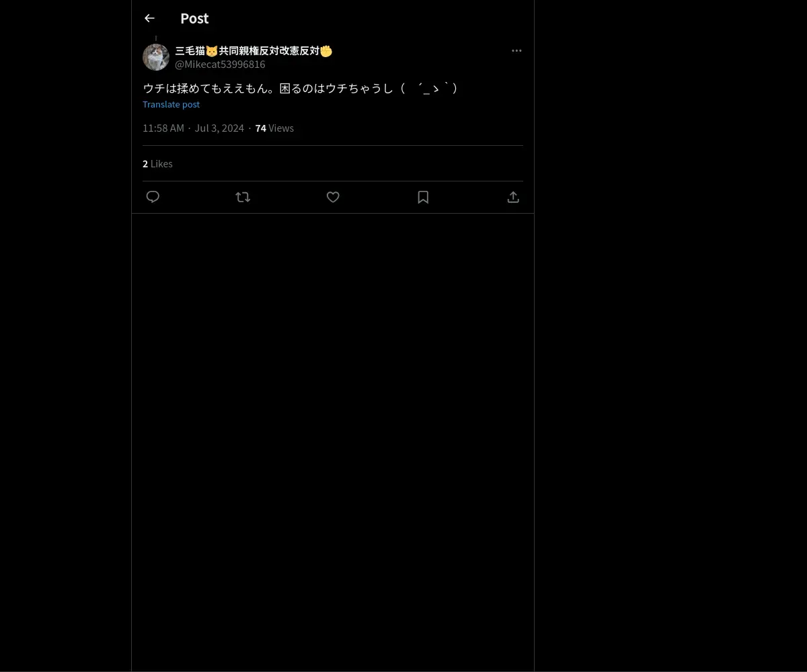Go back using the left arrow

tap(149, 18)
